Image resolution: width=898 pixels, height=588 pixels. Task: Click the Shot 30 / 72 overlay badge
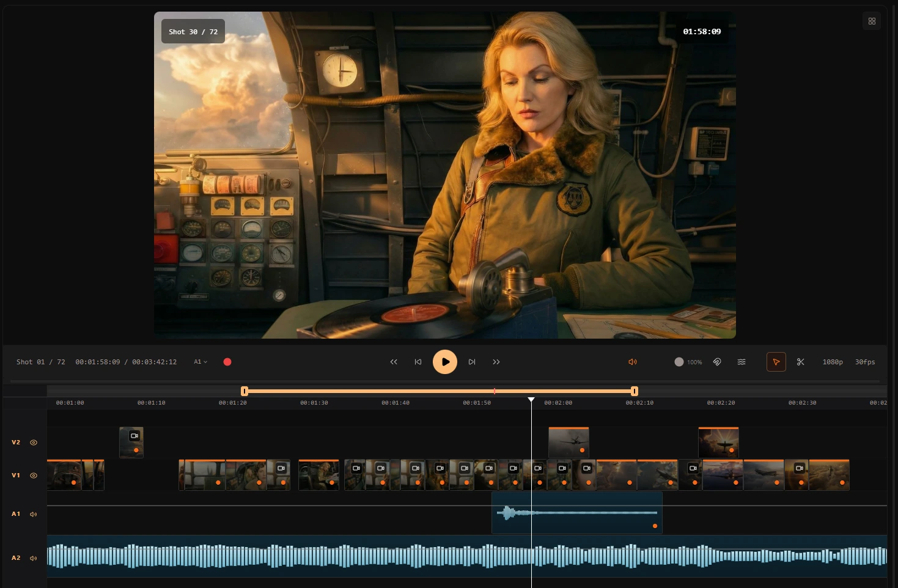(193, 31)
